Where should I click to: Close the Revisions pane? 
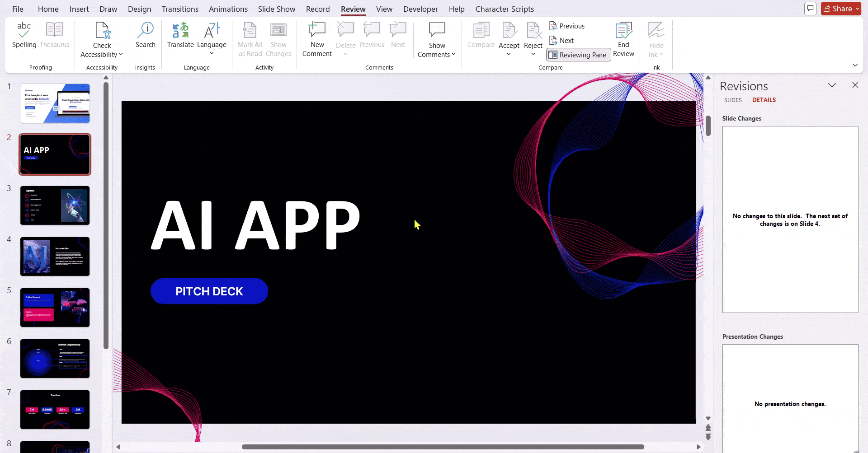pyautogui.click(x=855, y=85)
